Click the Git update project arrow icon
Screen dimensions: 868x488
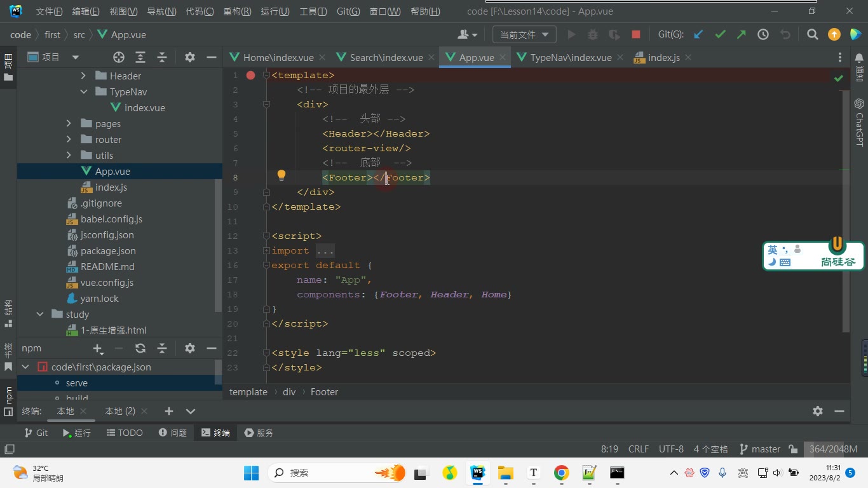coord(698,34)
